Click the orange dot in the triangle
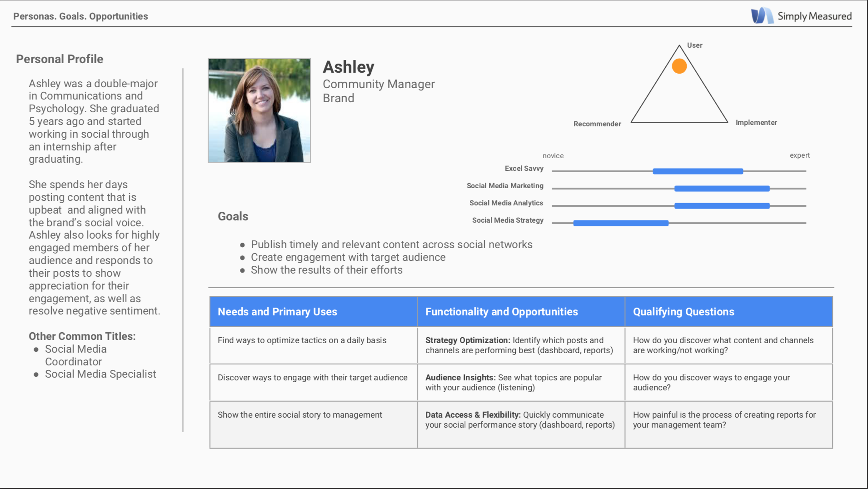Screen dimensions: 868x489 679,66
